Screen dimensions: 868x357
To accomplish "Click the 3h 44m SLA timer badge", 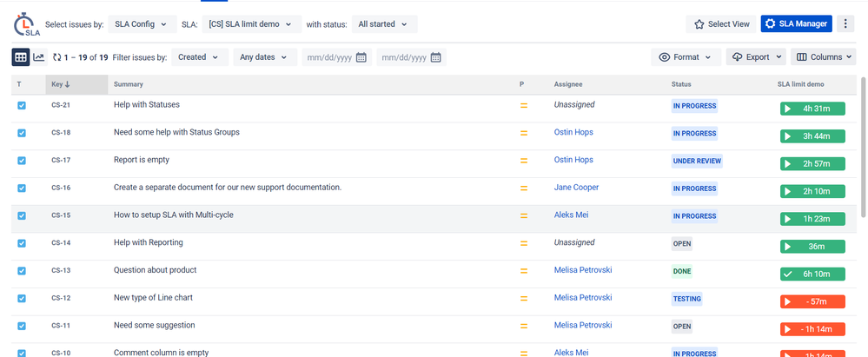I will tap(812, 136).
